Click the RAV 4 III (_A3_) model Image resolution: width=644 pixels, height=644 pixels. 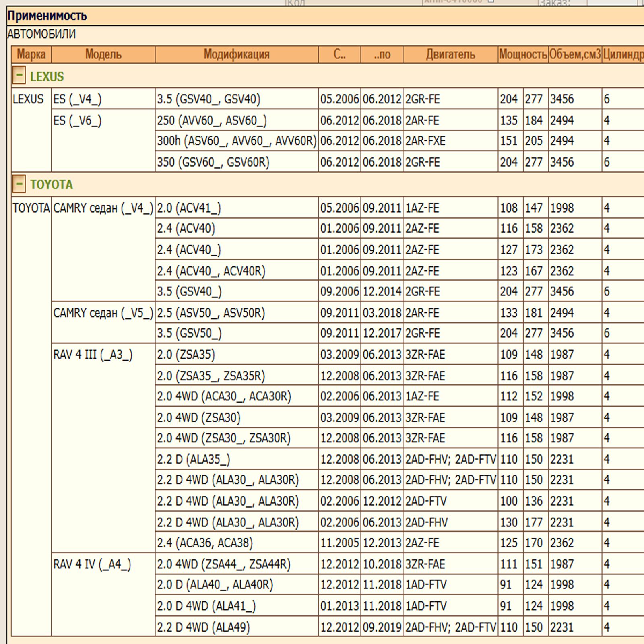(x=93, y=355)
